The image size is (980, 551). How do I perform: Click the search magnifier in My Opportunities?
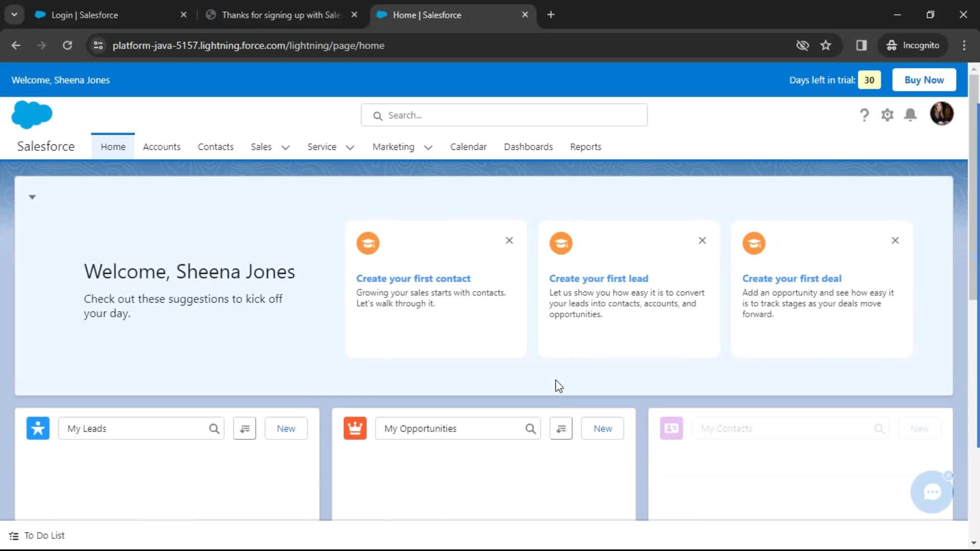(x=530, y=429)
